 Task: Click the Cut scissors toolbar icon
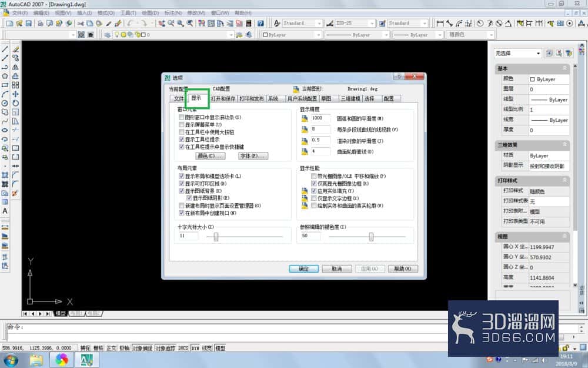pyautogui.click(x=81, y=24)
